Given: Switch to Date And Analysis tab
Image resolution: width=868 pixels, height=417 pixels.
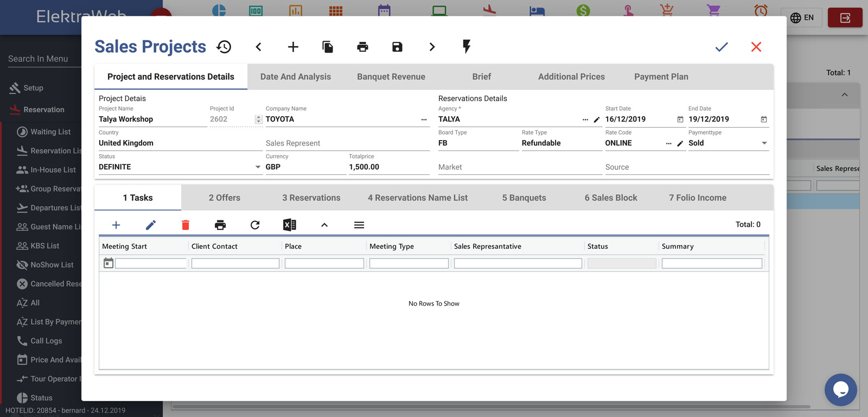Looking at the screenshot, I should coord(296,77).
